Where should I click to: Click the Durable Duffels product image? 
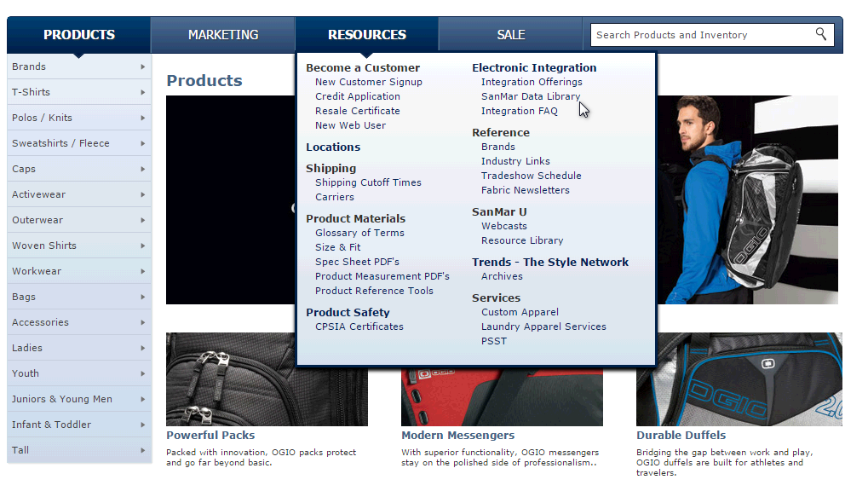738,379
